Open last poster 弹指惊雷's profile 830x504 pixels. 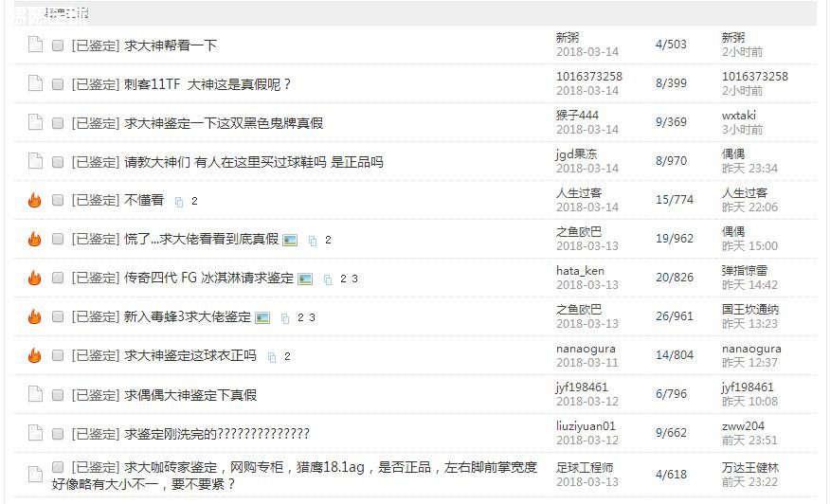pos(744,271)
